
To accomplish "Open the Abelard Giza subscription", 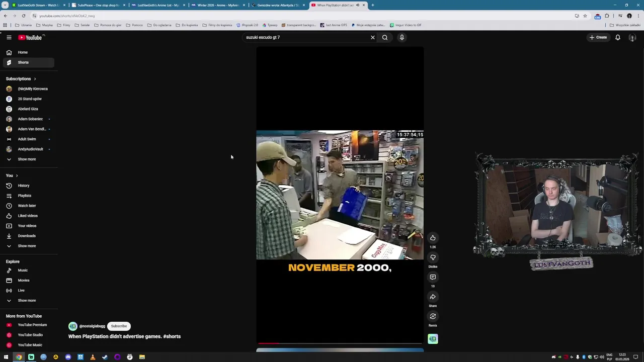I will (28, 109).
